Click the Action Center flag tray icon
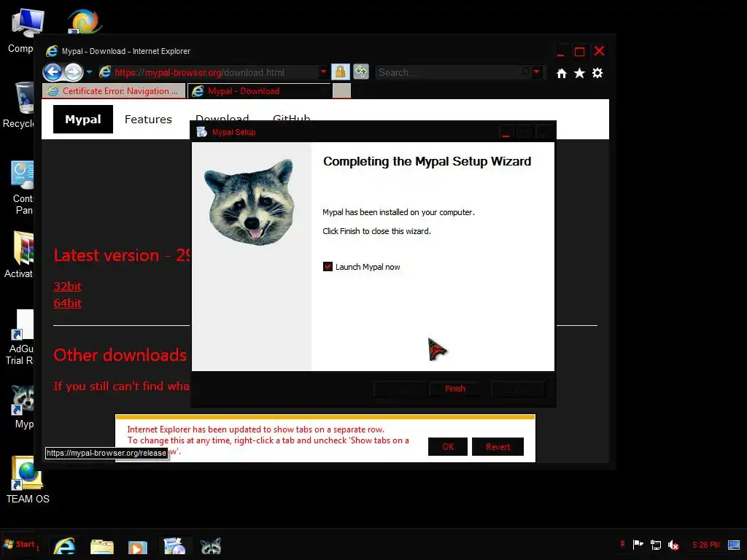This screenshot has height=560, width=747. 638,544
